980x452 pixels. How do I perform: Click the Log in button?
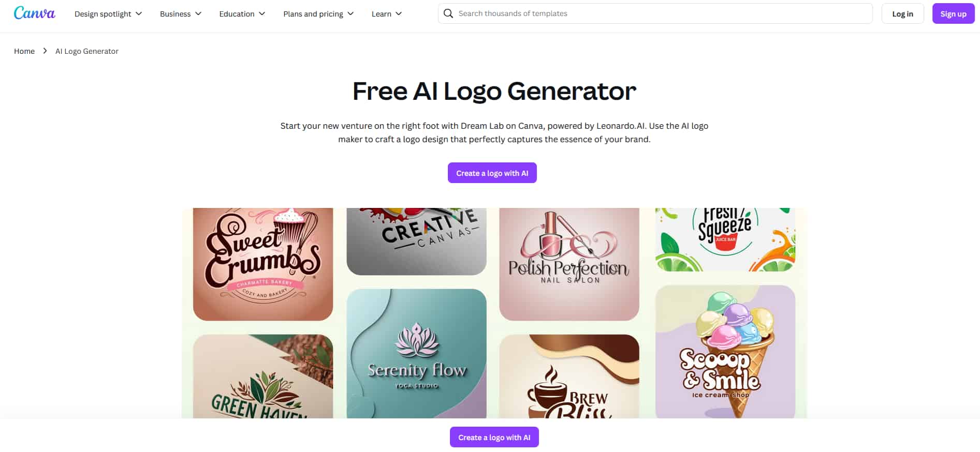pyautogui.click(x=902, y=14)
